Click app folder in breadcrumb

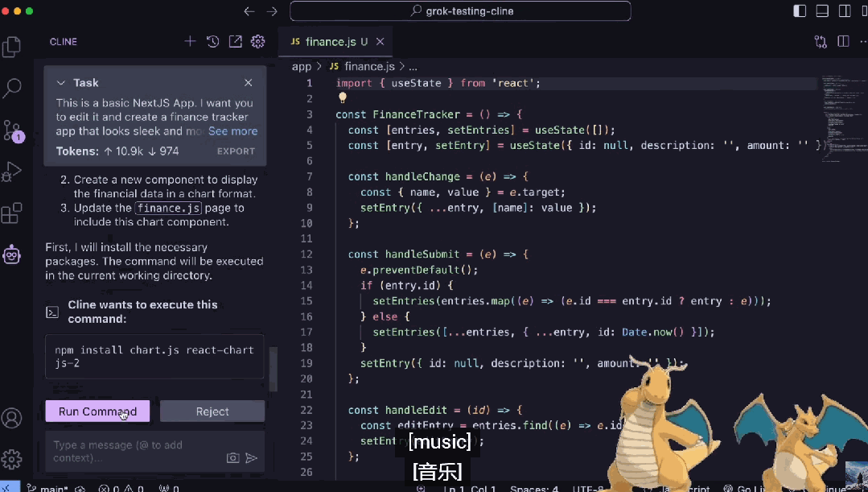pos(301,67)
